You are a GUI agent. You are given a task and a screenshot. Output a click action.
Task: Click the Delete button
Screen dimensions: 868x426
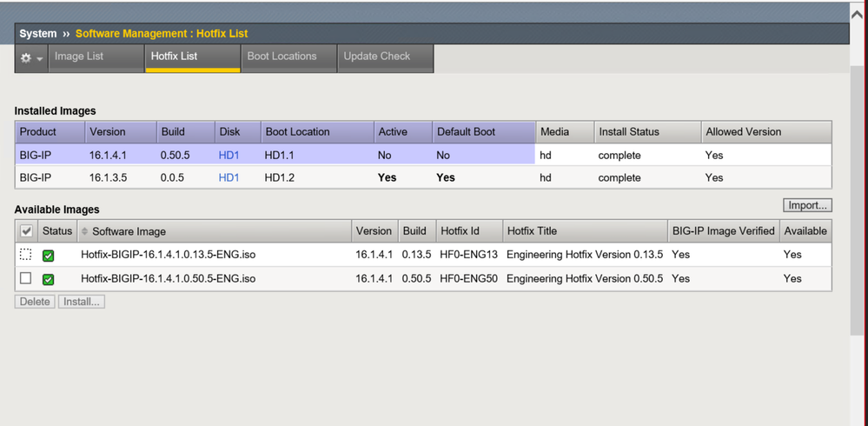pos(35,302)
